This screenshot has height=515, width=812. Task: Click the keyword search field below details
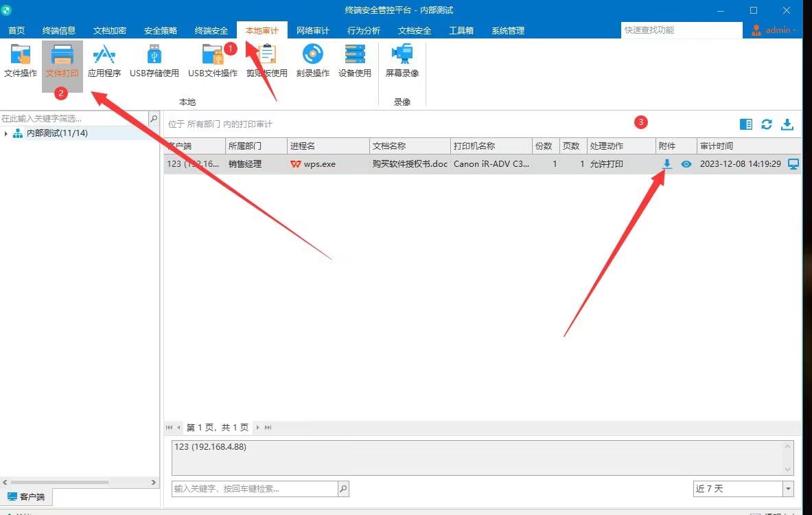tap(255, 489)
